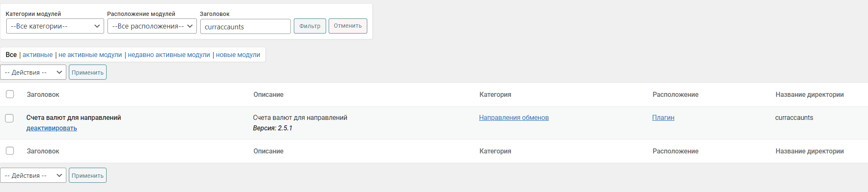The image size is (868, 192).
Task: Open the Направления обменов category link
Action: tap(514, 118)
